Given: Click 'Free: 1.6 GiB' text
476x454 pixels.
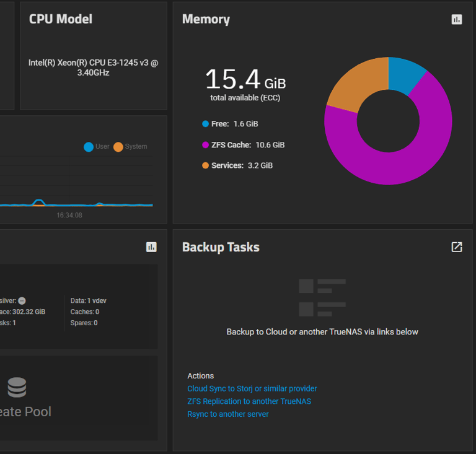Looking at the screenshot, I should click(235, 124).
